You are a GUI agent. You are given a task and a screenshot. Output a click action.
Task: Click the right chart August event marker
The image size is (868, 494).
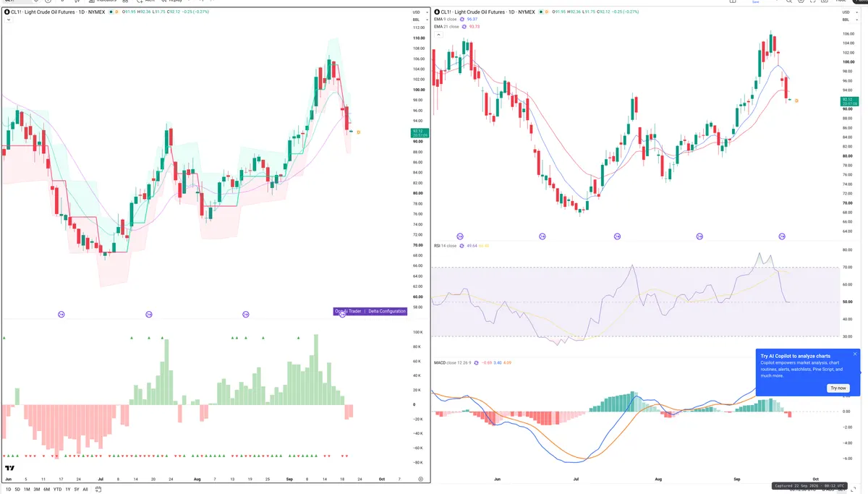(x=699, y=237)
